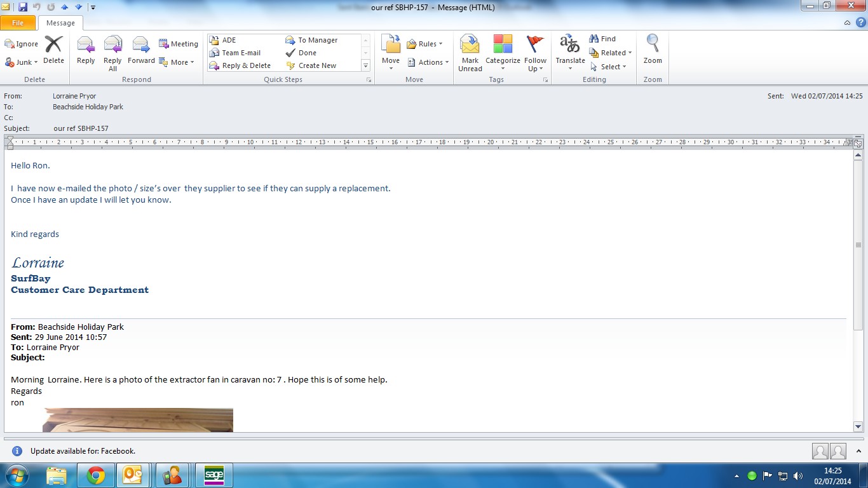Minimize the ribbon with the caret
The height and width of the screenshot is (488, 868).
848,23
